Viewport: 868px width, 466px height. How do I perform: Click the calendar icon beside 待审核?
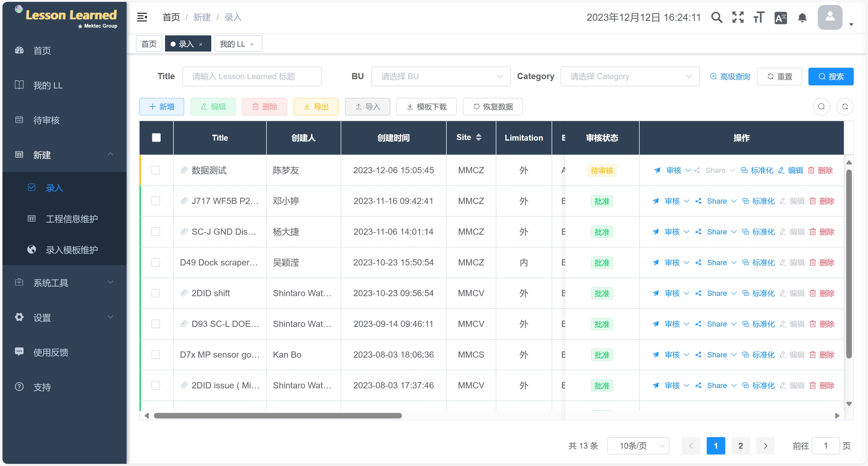click(x=19, y=120)
